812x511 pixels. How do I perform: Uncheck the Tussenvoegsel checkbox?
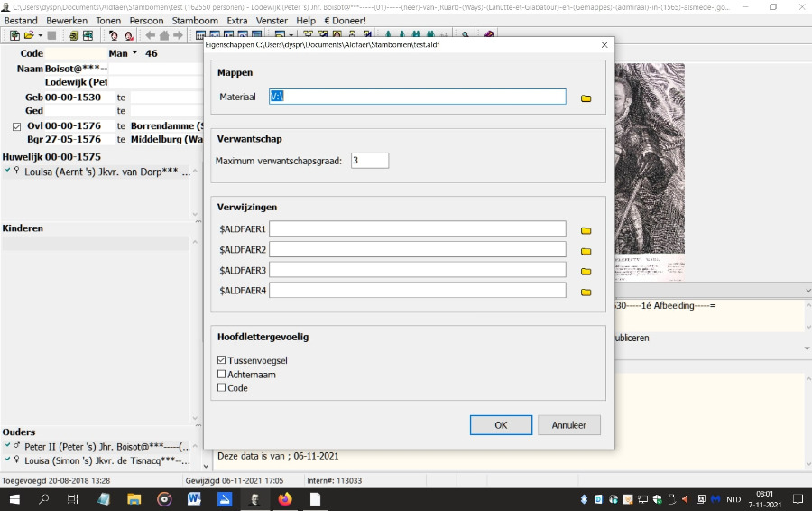(222, 360)
